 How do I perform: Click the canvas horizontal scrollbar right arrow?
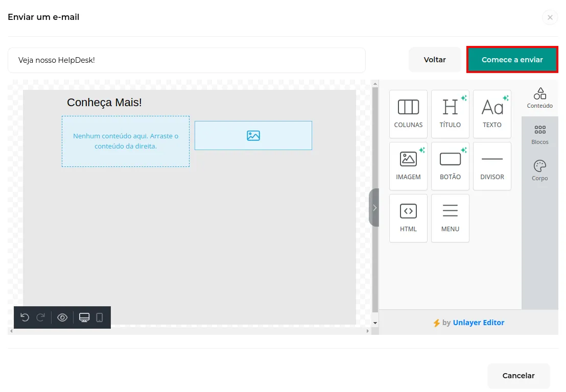(x=367, y=331)
